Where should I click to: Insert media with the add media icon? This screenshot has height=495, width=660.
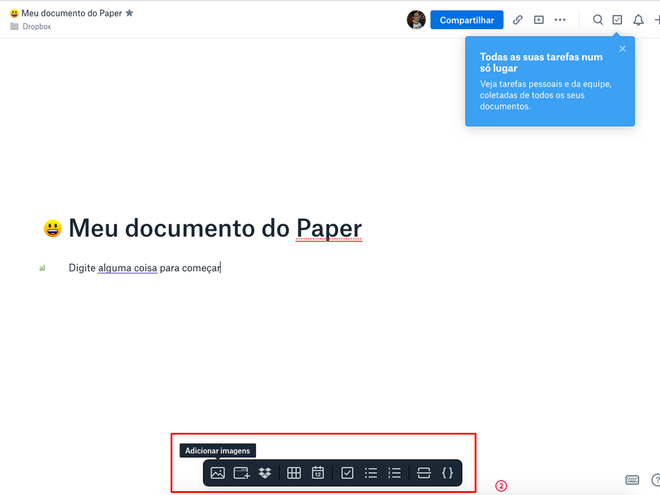[x=242, y=473]
